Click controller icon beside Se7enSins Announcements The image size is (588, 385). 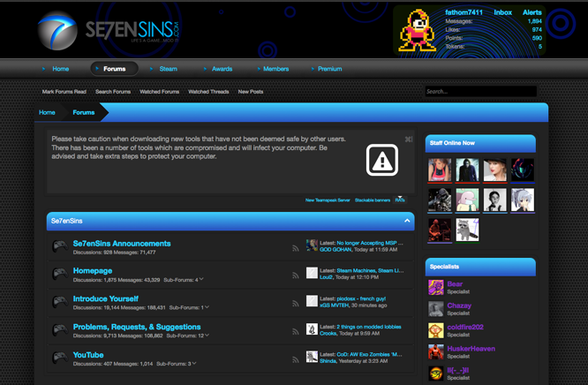click(60, 247)
